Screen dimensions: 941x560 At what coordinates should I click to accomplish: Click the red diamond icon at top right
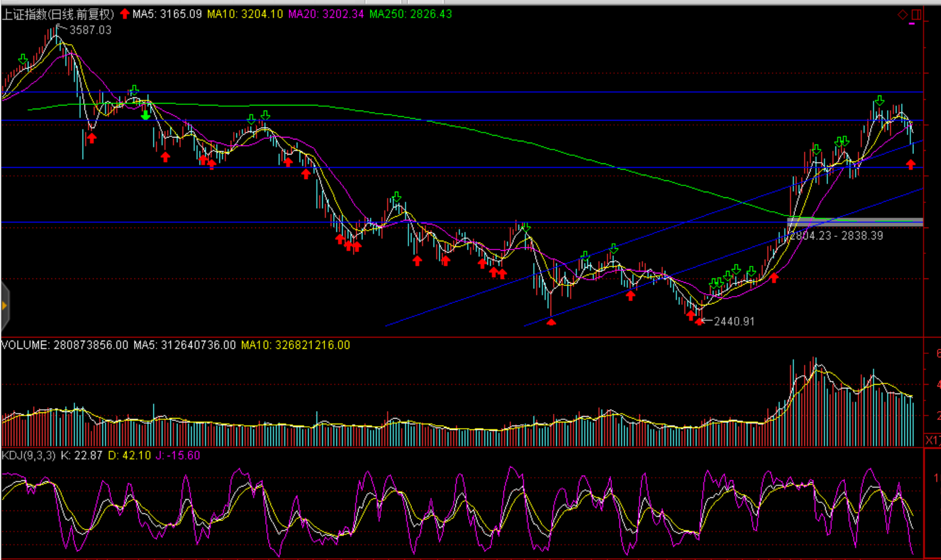(x=903, y=14)
